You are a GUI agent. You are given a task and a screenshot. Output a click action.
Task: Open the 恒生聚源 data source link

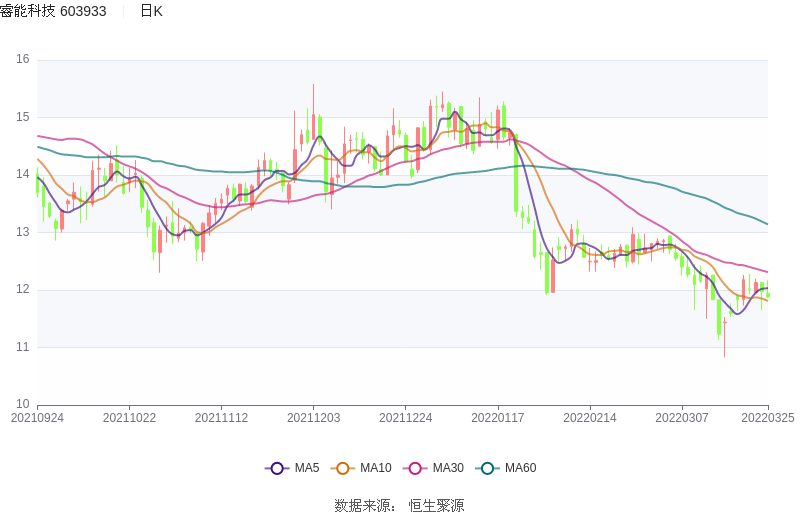click(x=437, y=506)
